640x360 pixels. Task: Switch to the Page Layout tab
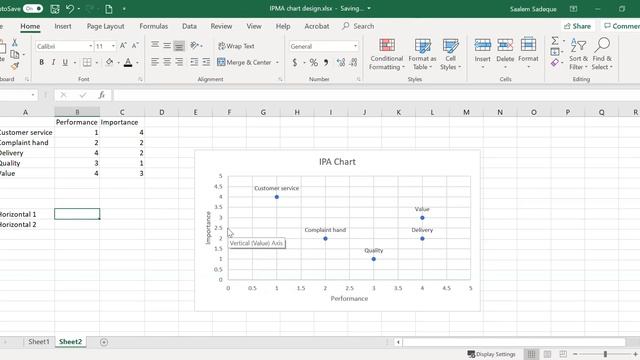[x=105, y=26]
